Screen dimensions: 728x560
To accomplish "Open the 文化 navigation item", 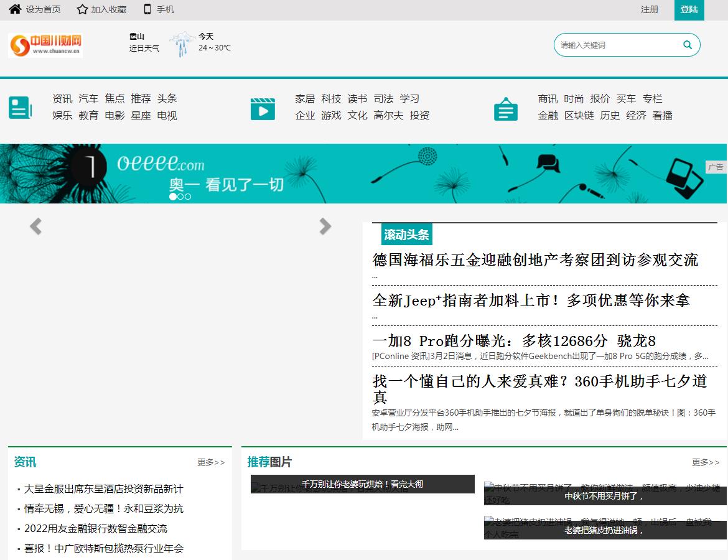I will (358, 115).
